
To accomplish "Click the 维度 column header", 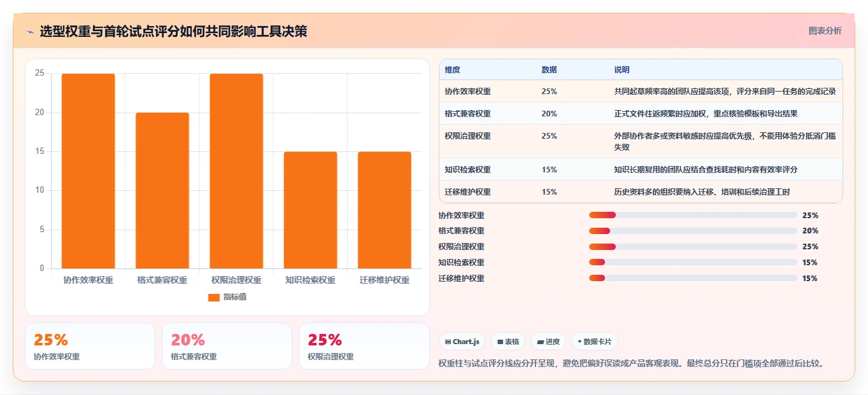I will coord(452,69).
